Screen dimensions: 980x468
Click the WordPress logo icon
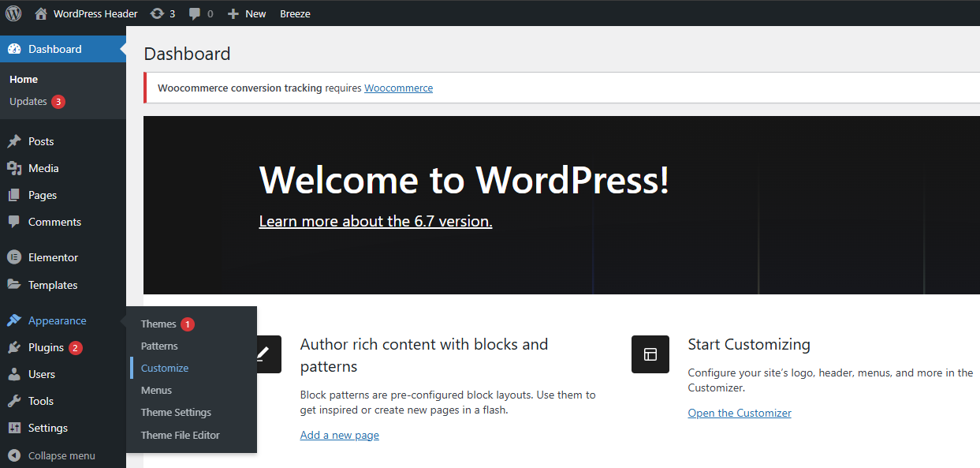[x=13, y=13]
